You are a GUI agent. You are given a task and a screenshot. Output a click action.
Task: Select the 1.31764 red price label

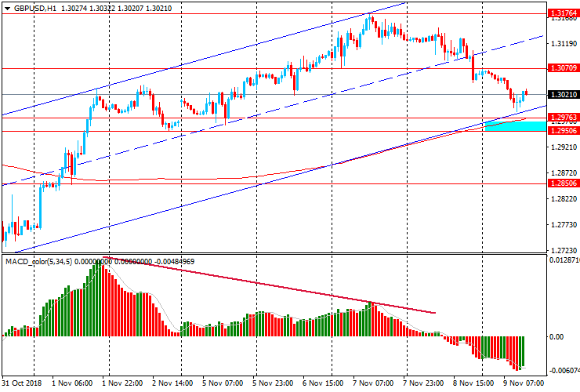pos(564,13)
